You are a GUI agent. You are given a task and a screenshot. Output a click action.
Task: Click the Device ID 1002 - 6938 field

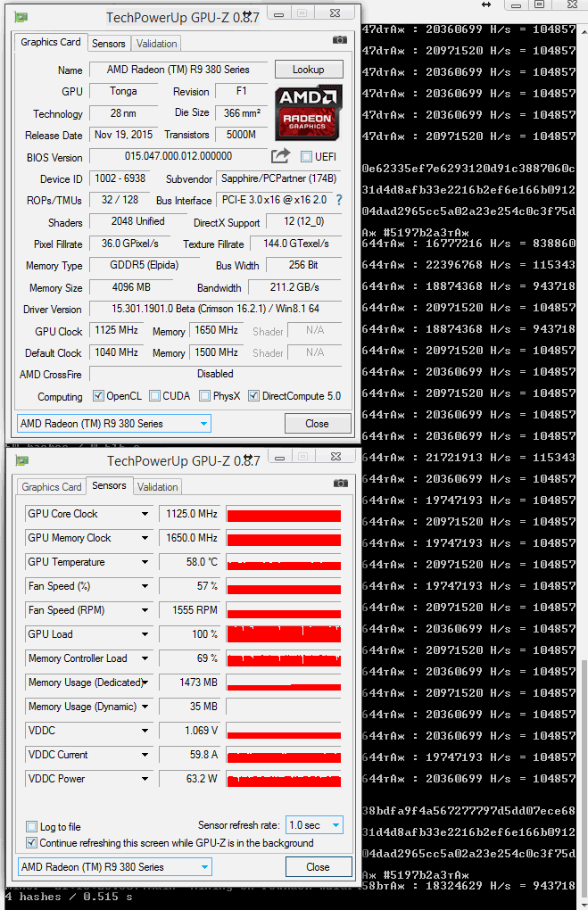(x=120, y=178)
